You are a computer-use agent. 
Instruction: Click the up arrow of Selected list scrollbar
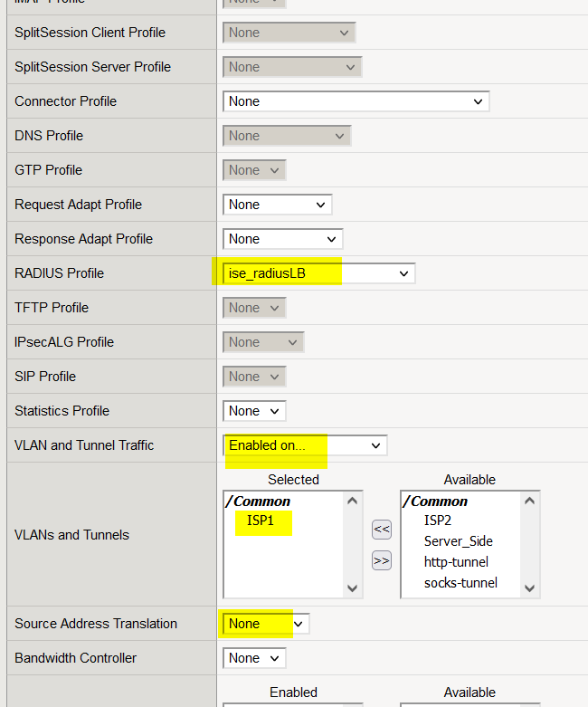pos(353,501)
